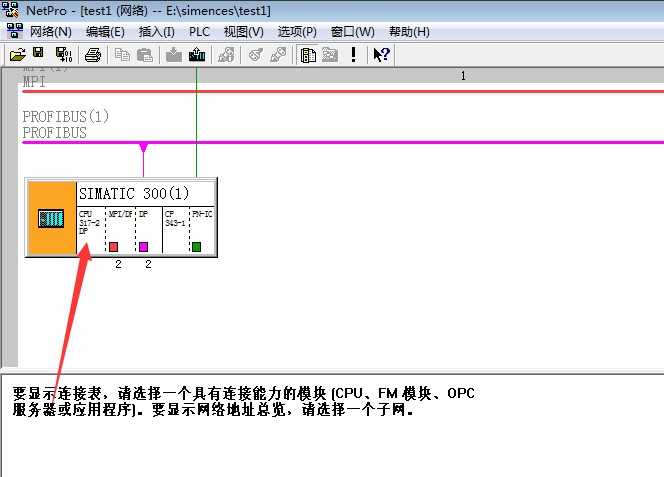Select the SIMATIC 300(1) station rack icon
The width and height of the screenshot is (664, 477).
click(x=51, y=218)
